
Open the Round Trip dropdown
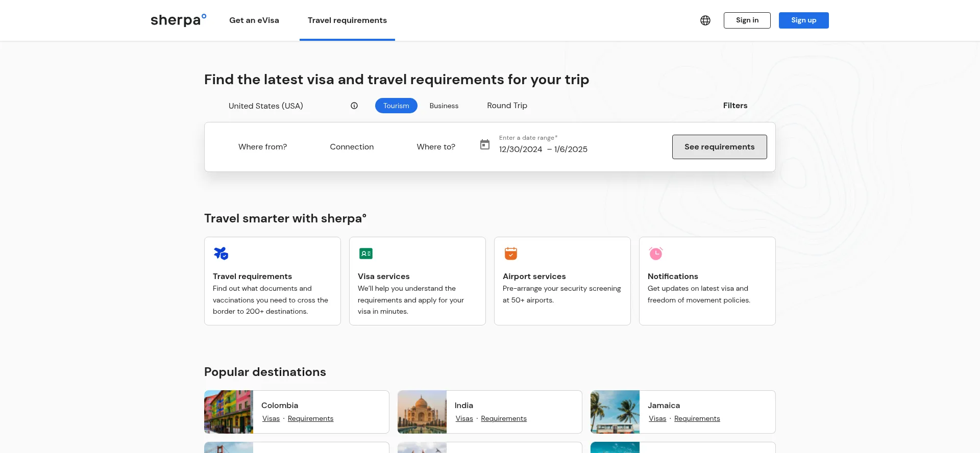click(x=507, y=106)
